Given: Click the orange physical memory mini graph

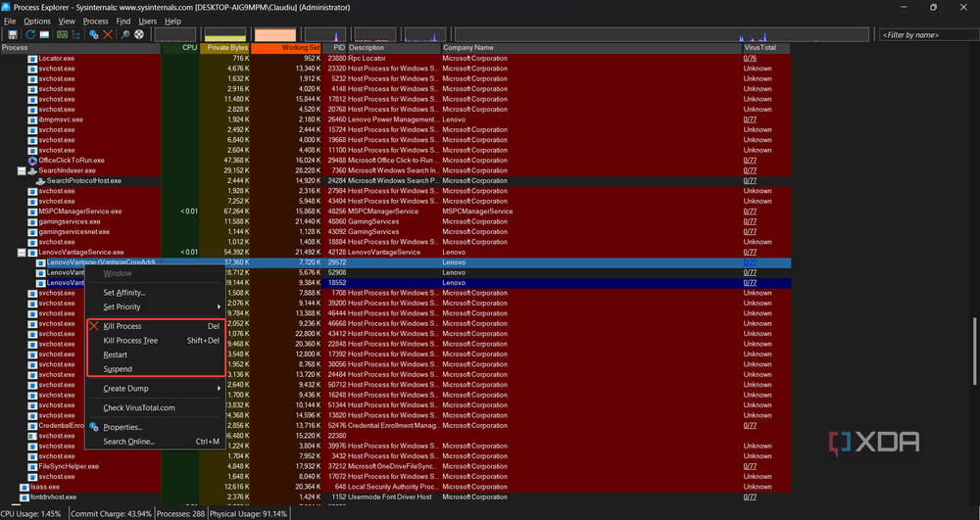Looking at the screenshot, I should [275, 35].
